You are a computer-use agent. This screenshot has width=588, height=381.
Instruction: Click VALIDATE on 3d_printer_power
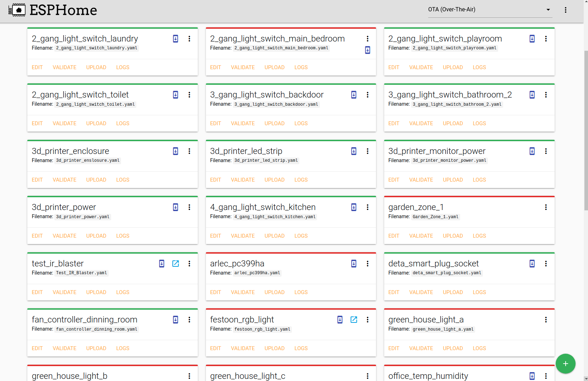click(64, 236)
